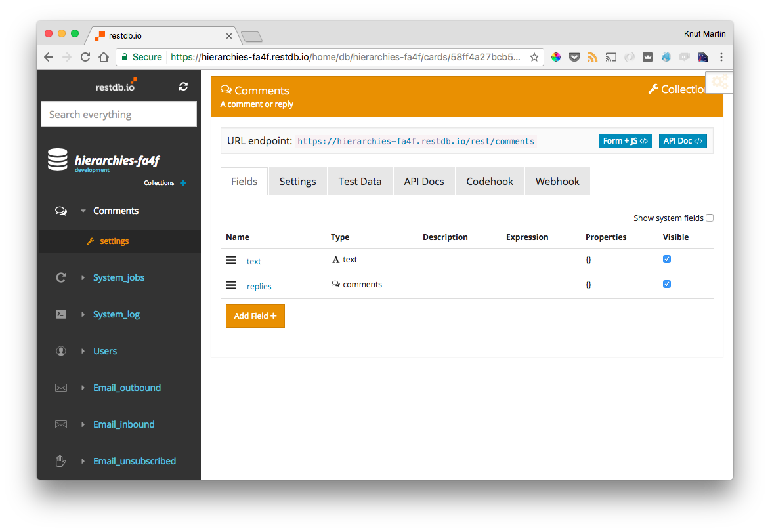Open the Email_inbound collection
Viewport: 770px width, 532px height.
(124, 424)
